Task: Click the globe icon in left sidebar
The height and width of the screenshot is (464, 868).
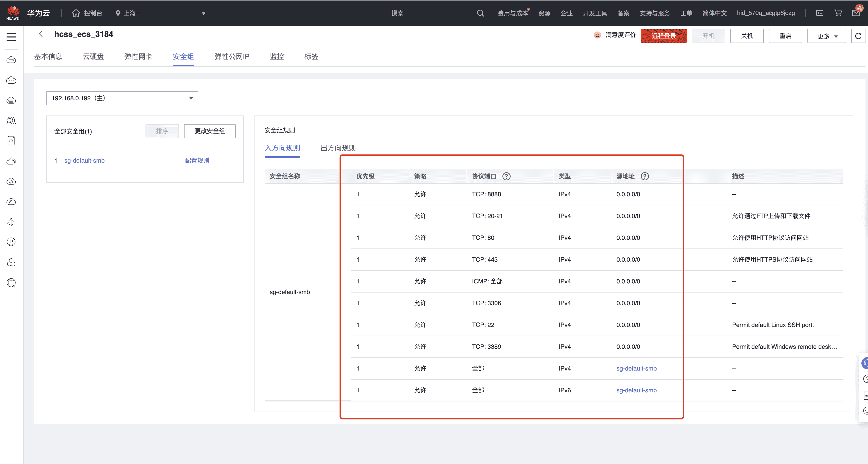Action: [x=11, y=282]
